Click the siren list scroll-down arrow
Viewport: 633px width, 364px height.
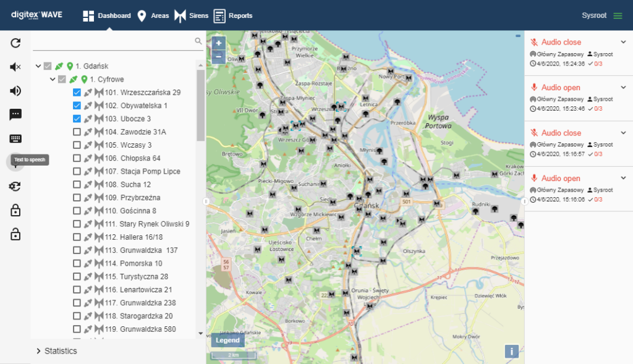click(x=201, y=333)
